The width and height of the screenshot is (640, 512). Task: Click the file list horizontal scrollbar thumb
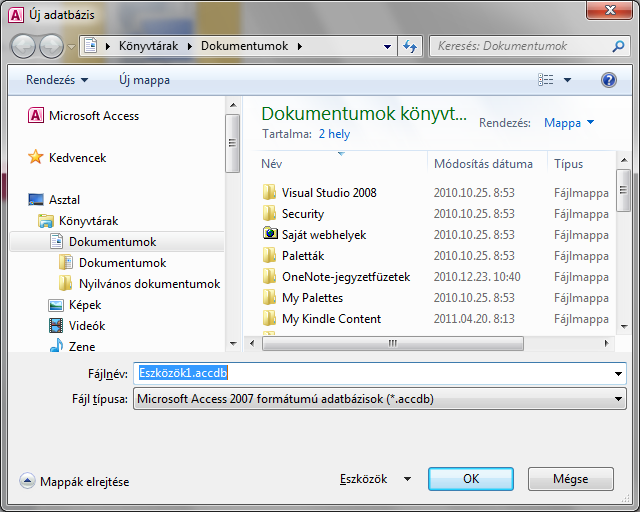click(x=393, y=343)
